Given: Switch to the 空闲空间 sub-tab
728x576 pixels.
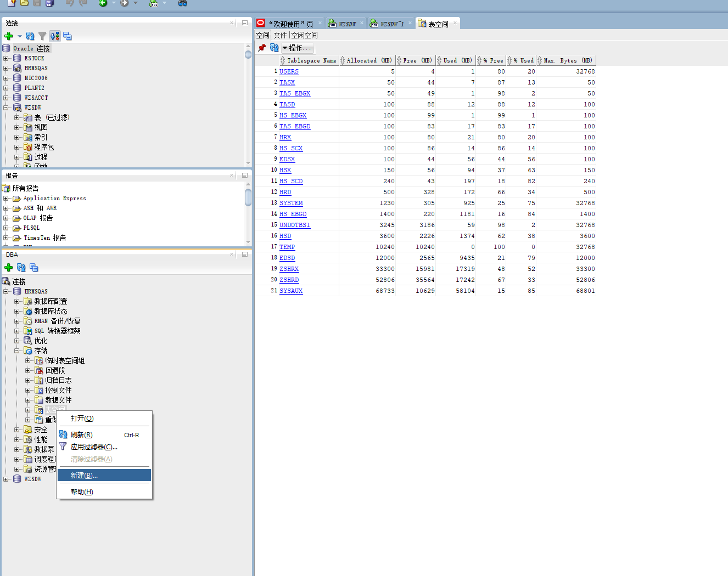Looking at the screenshot, I should pos(304,35).
